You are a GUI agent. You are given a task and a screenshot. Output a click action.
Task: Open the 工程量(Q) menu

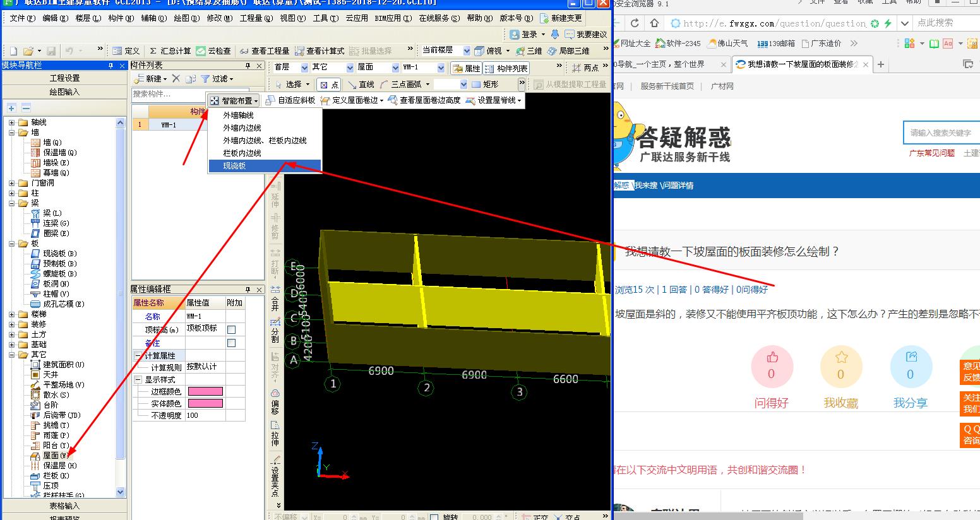click(x=256, y=18)
